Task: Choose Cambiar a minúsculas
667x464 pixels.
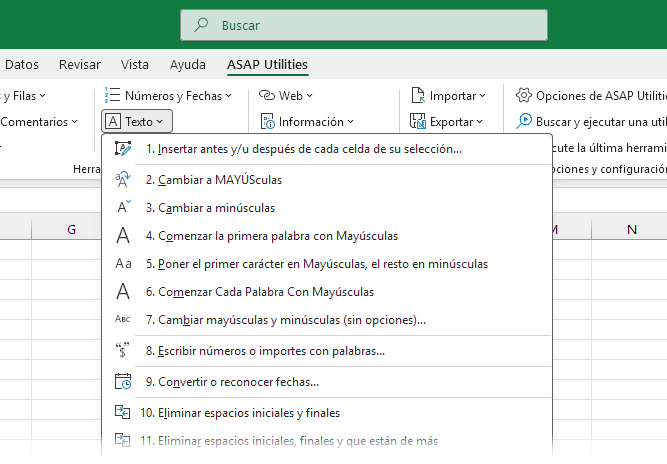Action: [x=327, y=208]
